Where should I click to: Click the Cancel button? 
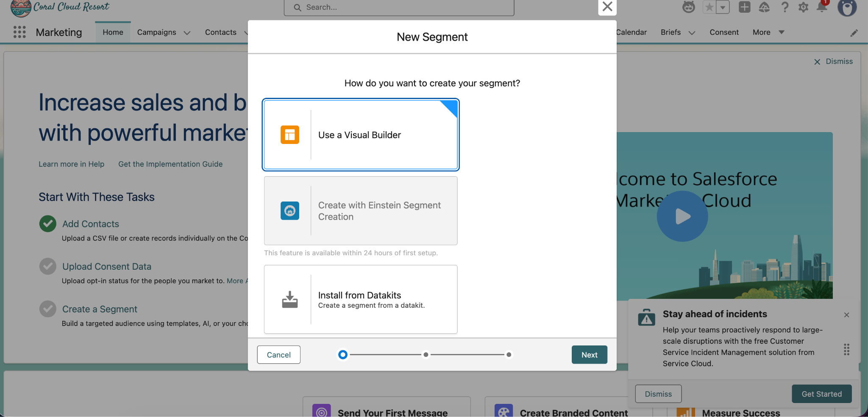[278, 355]
